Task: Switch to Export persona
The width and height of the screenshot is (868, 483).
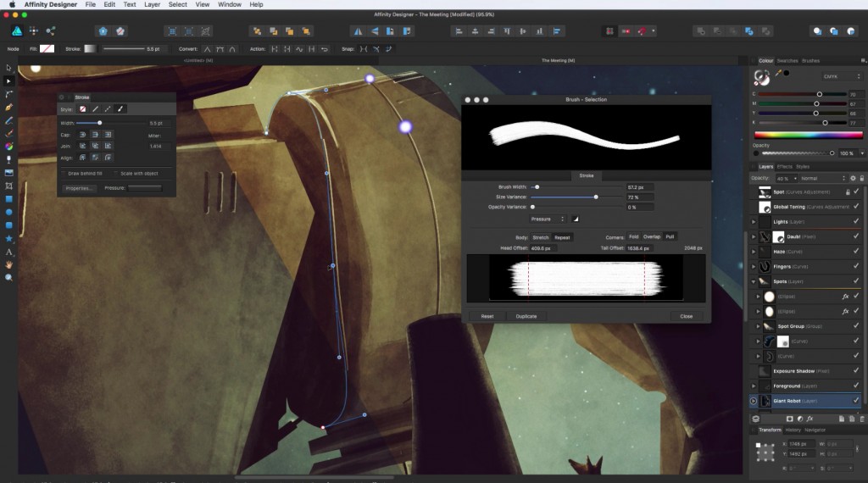Action: [50, 31]
